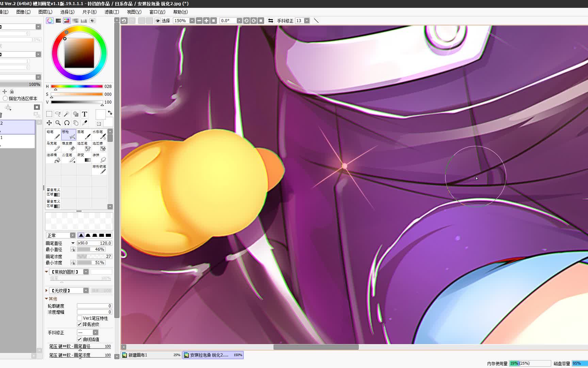Choose the 铅笔 pencil brush

(53, 135)
